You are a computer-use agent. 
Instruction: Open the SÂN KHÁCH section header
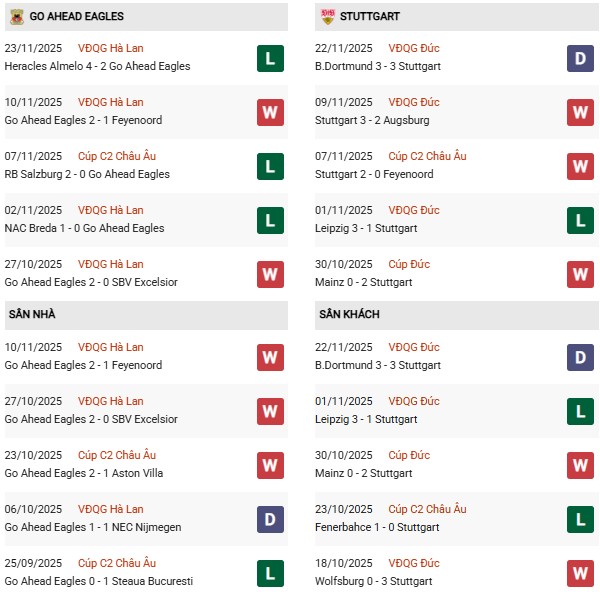click(x=349, y=314)
